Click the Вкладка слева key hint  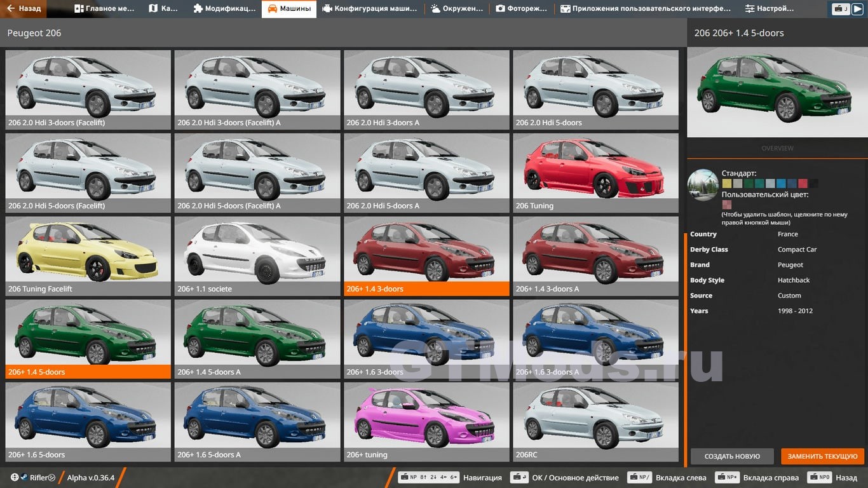[667, 478]
